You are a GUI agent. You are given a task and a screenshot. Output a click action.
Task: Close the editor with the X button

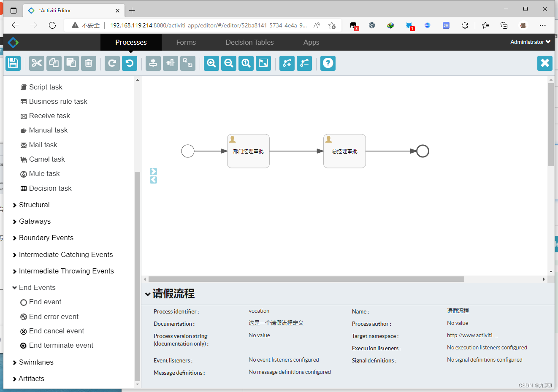pyautogui.click(x=545, y=63)
